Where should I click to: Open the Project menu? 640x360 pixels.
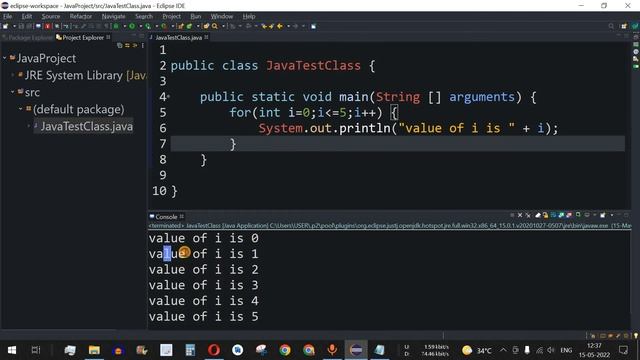coord(171,16)
